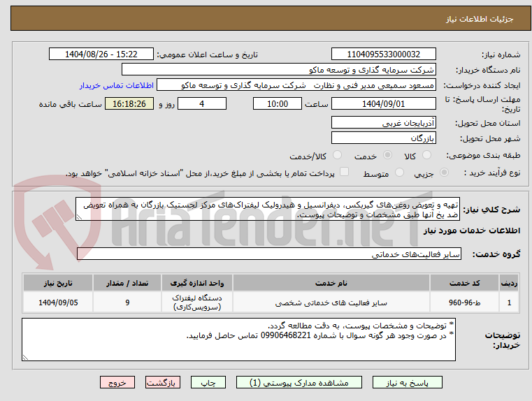
Task: Click service code cell ط-96-960
Action: click(464, 302)
